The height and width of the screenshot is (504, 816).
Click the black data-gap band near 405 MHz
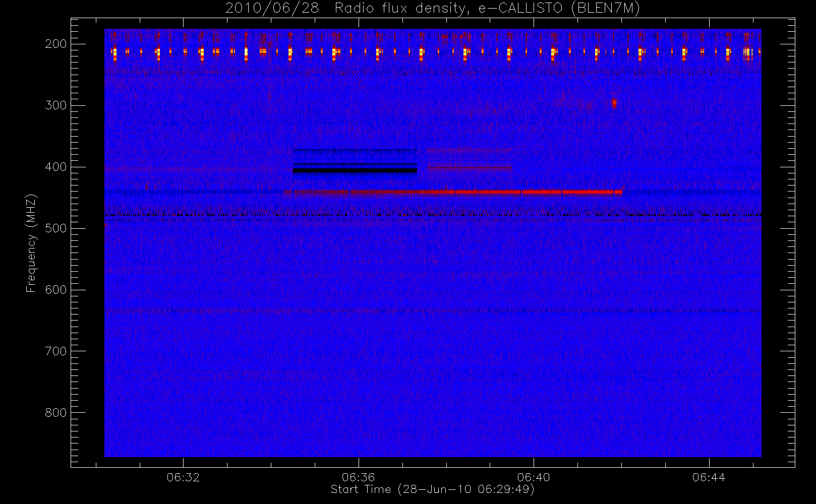click(355, 171)
